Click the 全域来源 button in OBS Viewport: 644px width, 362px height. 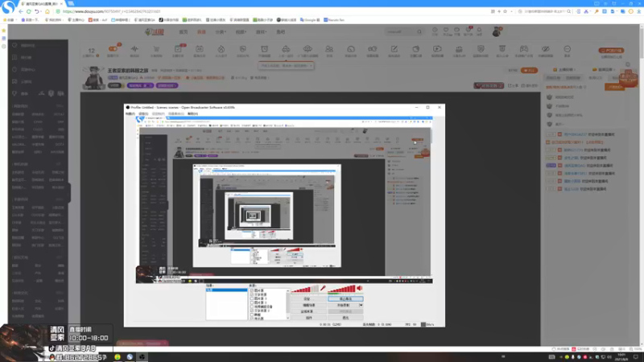tap(308, 311)
